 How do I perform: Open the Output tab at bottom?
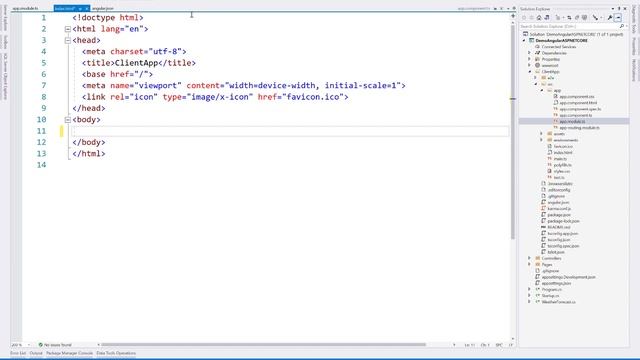pyautogui.click(x=36, y=353)
